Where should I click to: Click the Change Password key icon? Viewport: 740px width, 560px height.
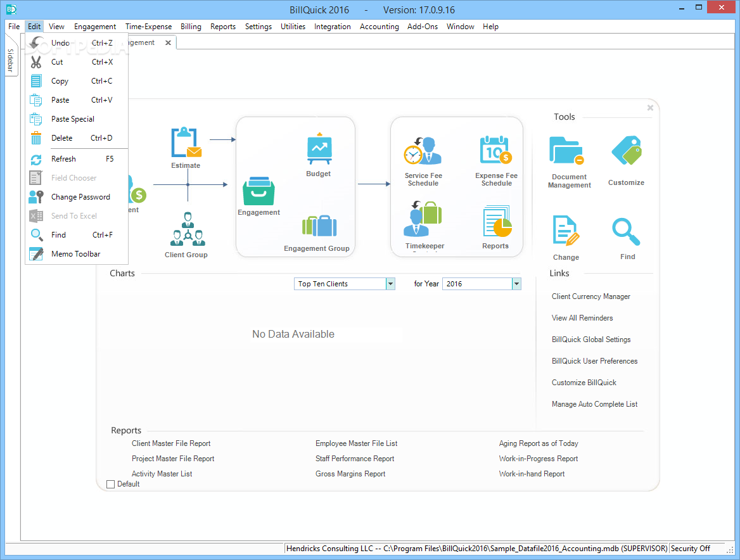(x=36, y=197)
